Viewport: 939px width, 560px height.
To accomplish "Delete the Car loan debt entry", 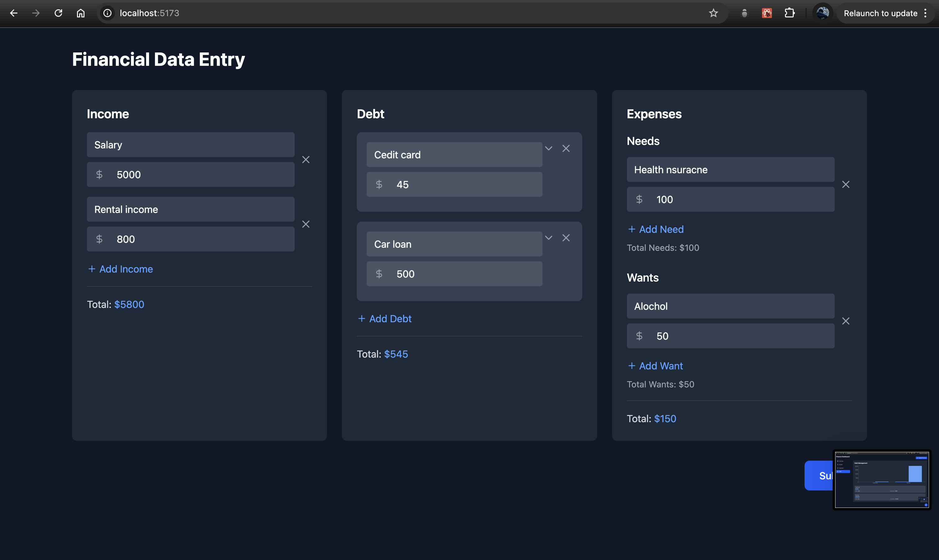I will 566,238.
